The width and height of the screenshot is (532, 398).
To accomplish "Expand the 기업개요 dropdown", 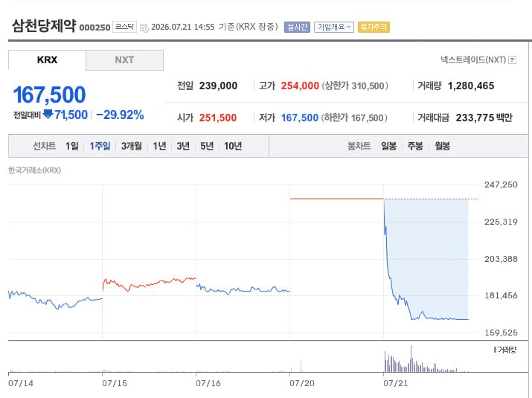I will 334,27.
